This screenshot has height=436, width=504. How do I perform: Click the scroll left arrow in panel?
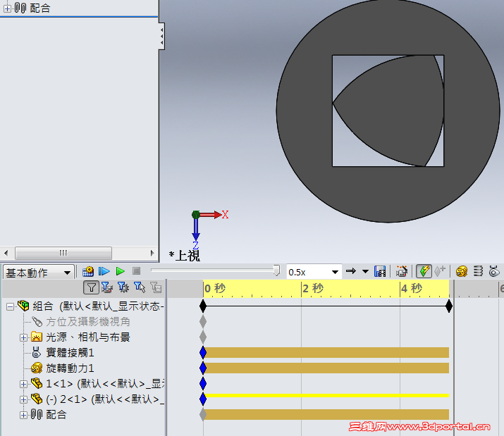coord(6,253)
